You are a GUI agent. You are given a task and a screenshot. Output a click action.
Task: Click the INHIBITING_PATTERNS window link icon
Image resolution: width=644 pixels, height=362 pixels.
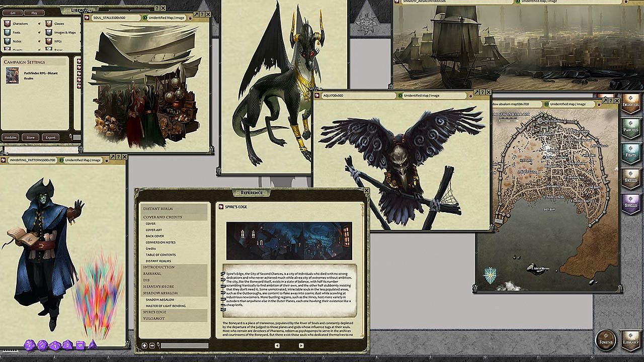tap(4, 160)
